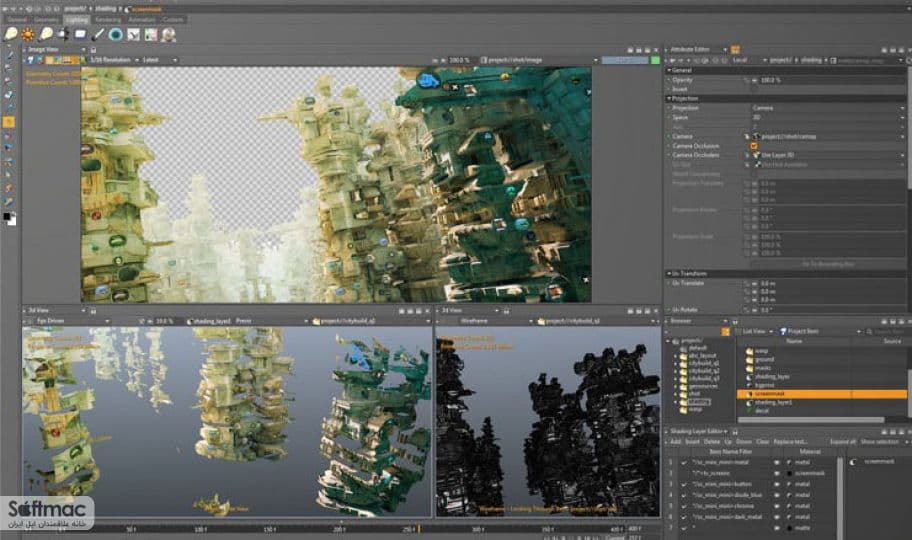Click the foreground black color swatch
The height and width of the screenshot is (540, 912).
coord(7,216)
